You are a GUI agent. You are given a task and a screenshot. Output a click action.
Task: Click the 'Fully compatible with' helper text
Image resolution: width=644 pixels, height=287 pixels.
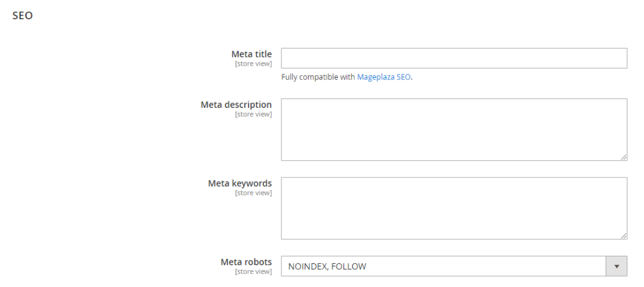[318, 77]
